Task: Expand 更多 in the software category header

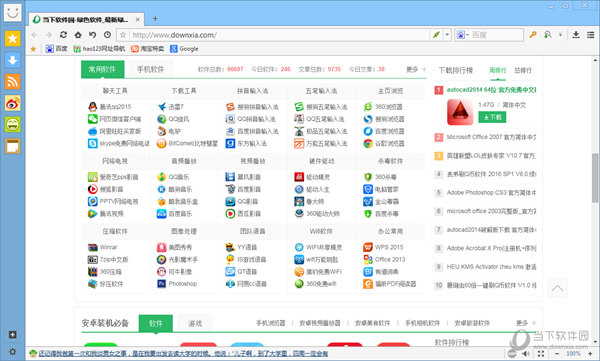Action: (x=416, y=69)
